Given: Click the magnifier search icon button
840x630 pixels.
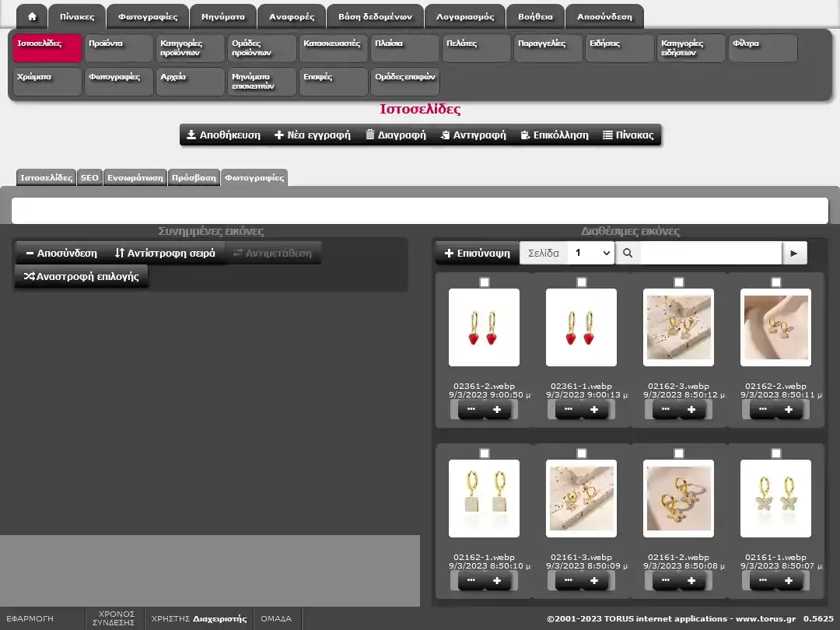Looking at the screenshot, I should 628,253.
